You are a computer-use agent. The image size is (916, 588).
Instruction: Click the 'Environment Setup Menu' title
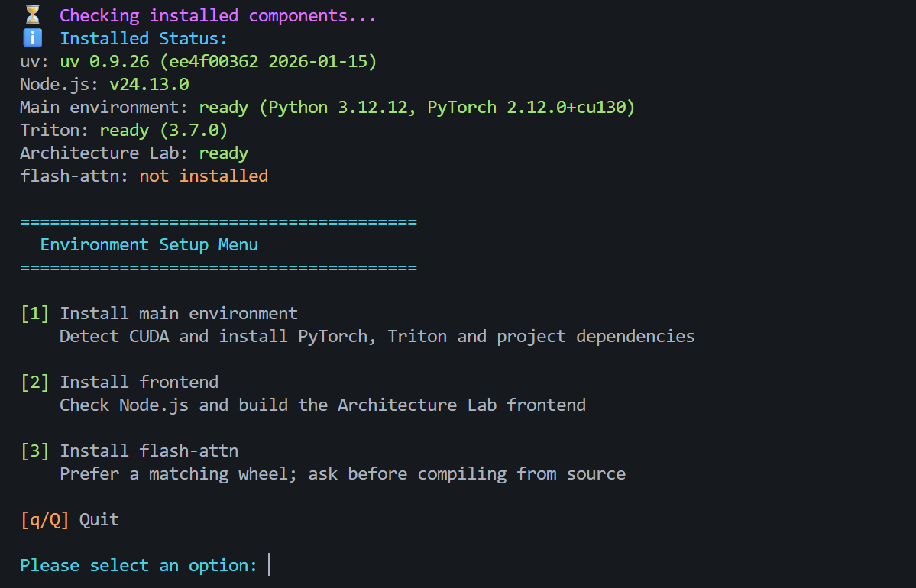click(x=149, y=244)
